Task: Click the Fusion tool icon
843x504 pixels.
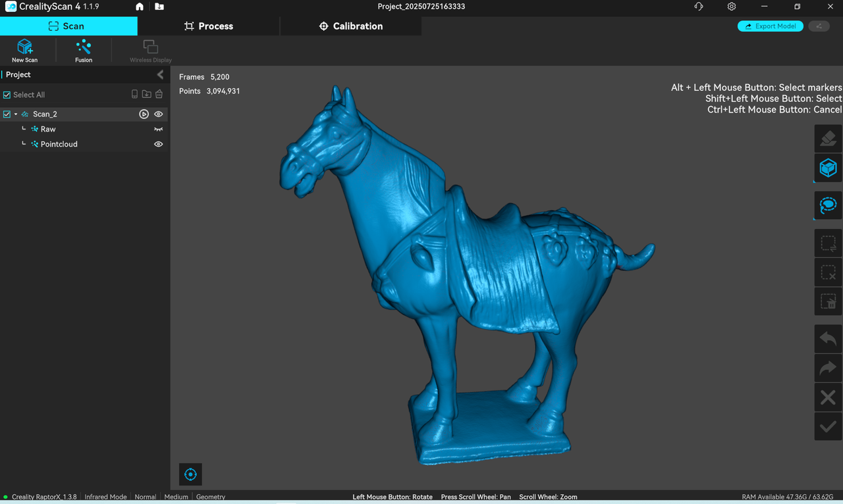Action: pyautogui.click(x=84, y=50)
